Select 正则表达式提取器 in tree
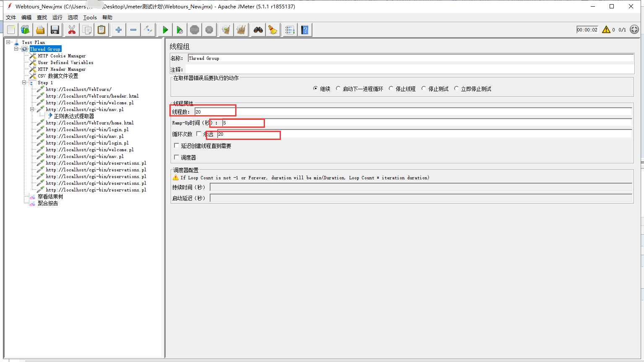The height and width of the screenshot is (362, 644). [x=74, y=116]
